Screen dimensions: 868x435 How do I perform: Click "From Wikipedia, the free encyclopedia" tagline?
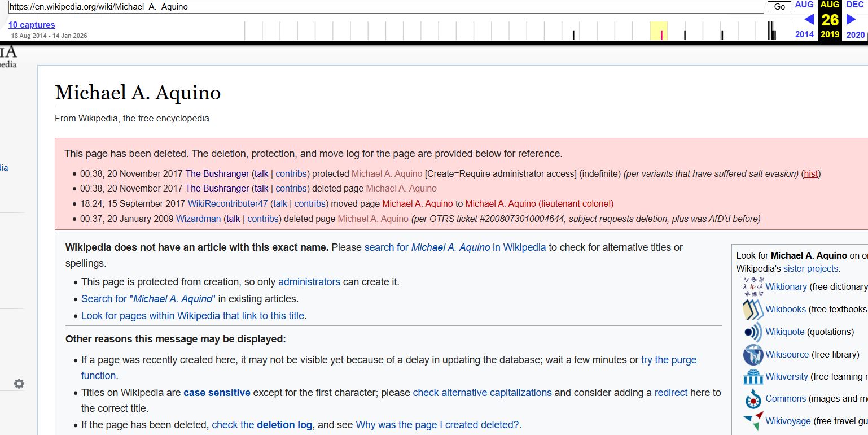(132, 119)
